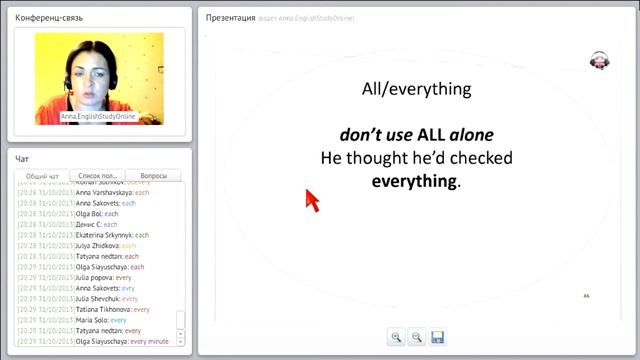Click the Конференц-связь panel title
640x360 pixels.
tap(49, 18)
